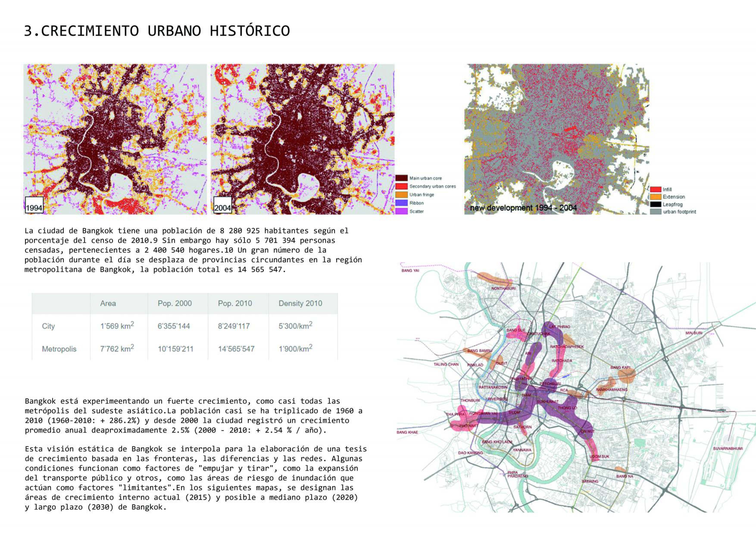This screenshot has height=534, width=756.
Task: Click the CHATUCHAK map label
Action: 539,334
